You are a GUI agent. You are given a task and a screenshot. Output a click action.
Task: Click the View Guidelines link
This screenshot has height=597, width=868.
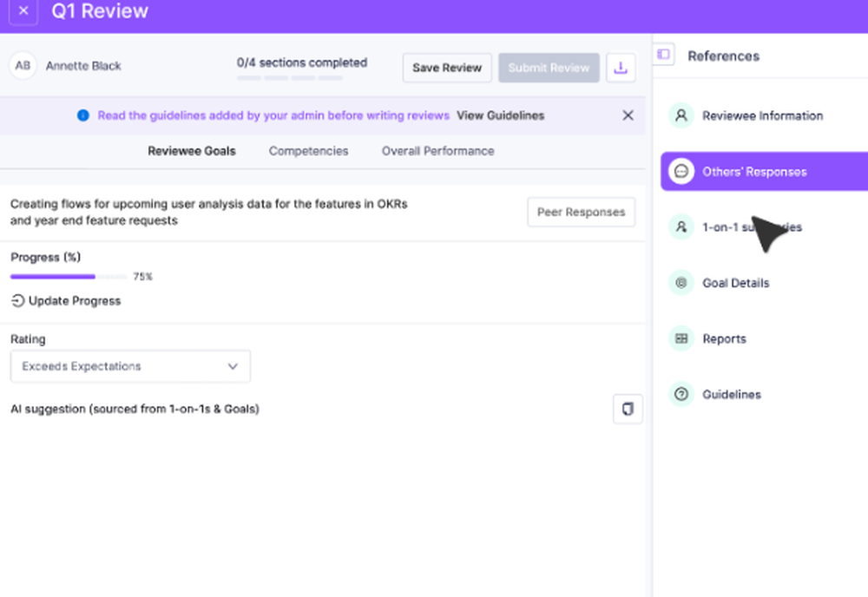click(500, 115)
